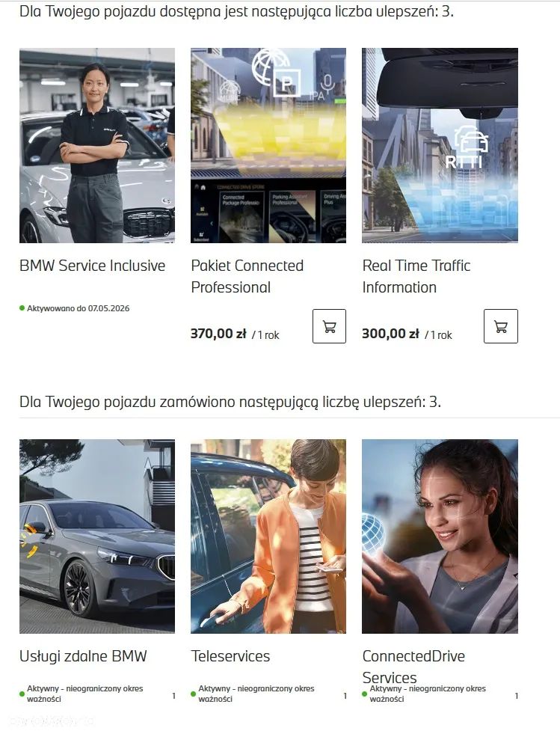This screenshot has width=560, height=734.
Task: Add Pakiet Connected Professional to cart
Action: [x=329, y=326]
